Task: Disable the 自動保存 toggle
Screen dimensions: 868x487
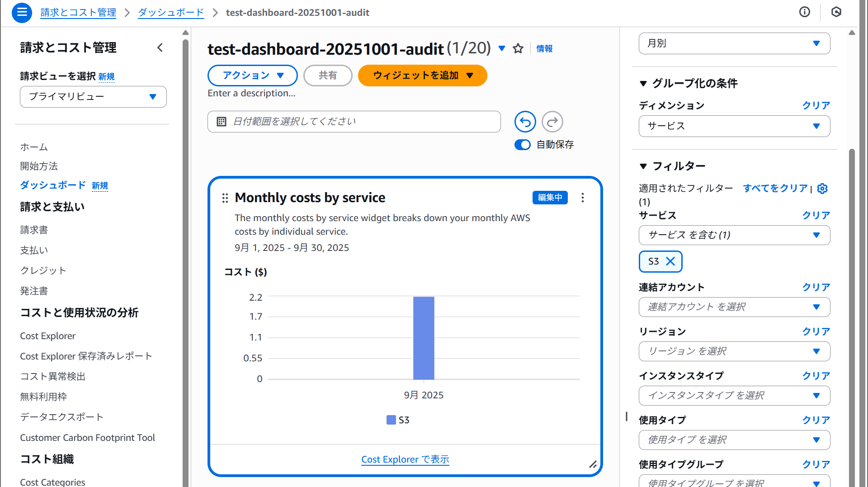Action: (522, 145)
